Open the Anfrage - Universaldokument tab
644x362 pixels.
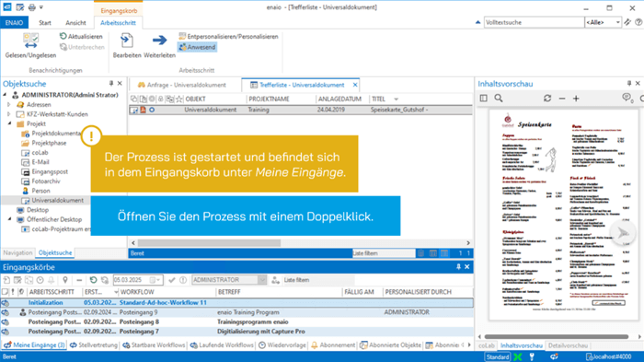tap(182, 85)
